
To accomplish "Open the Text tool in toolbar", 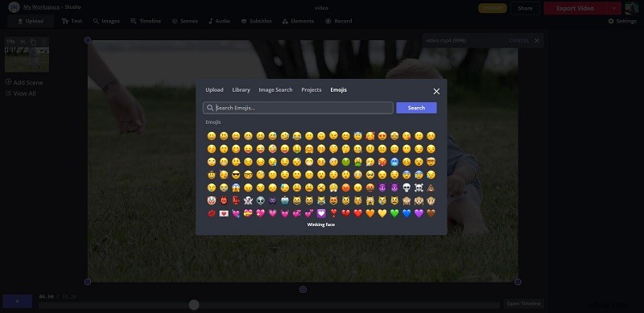I will pos(72,21).
